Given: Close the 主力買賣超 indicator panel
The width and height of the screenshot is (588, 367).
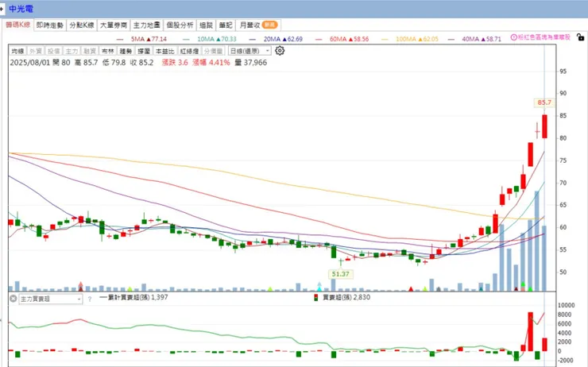Looking at the screenshot, I should [x=14, y=299].
